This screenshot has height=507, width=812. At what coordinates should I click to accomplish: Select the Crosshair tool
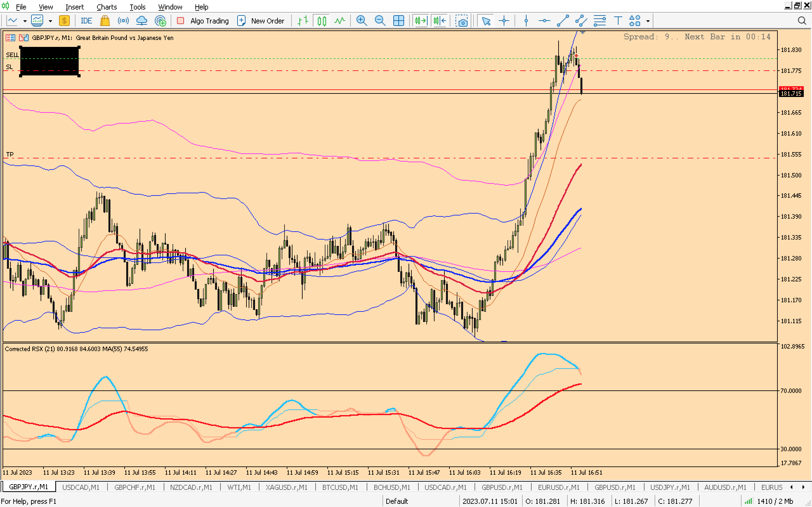click(504, 21)
